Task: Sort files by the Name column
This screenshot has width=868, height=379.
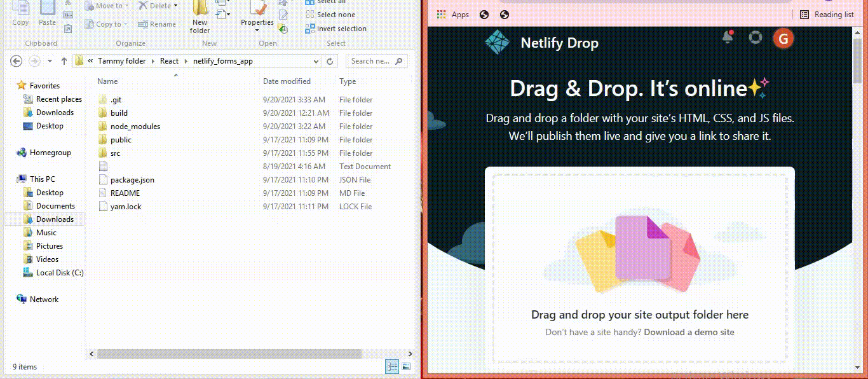Action: point(107,81)
